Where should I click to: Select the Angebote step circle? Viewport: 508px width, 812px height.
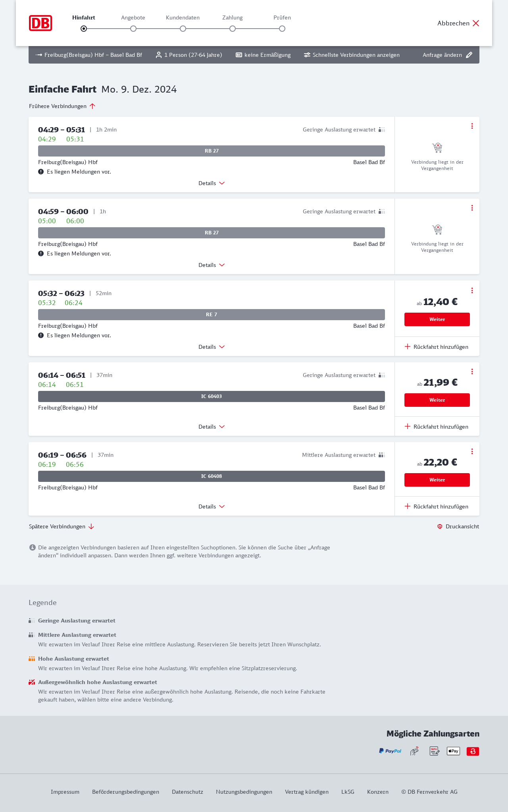(133, 29)
